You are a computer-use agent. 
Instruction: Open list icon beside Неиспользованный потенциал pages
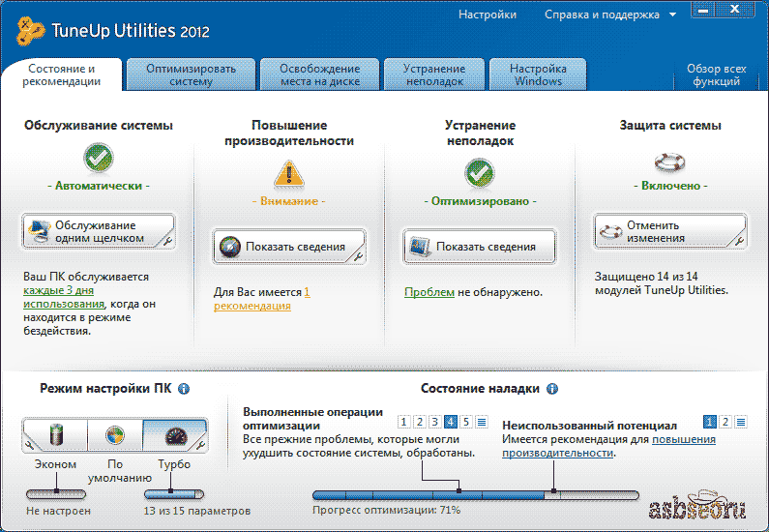(741, 422)
